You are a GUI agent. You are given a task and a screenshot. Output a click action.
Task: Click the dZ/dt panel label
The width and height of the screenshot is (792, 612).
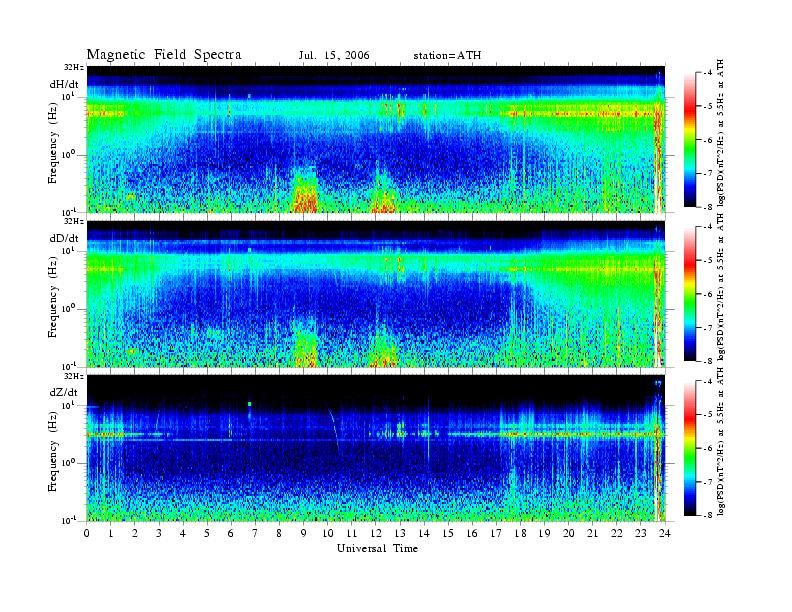(x=64, y=392)
